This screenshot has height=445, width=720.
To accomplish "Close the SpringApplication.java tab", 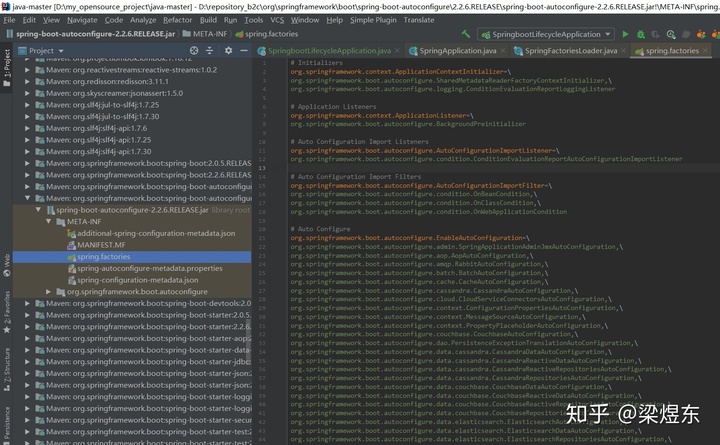I will pyautogui.click(x=503, y=51).
